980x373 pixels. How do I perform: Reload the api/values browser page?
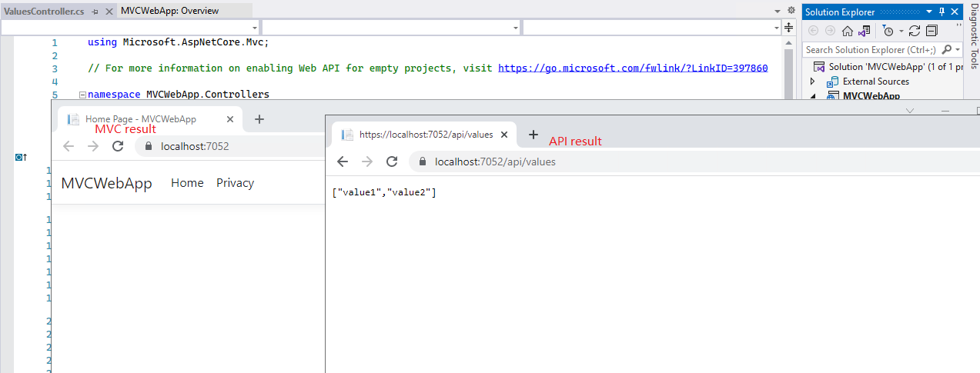(392, 162)
